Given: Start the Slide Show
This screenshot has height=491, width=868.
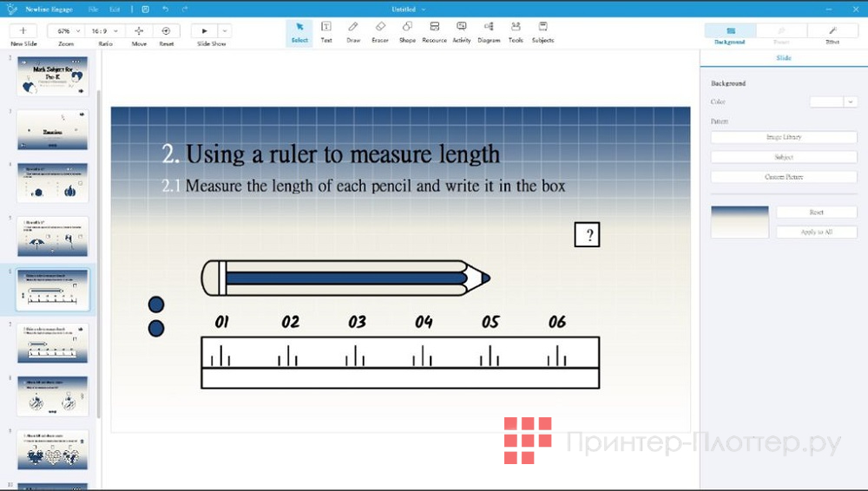Looking at the screenshot, I should coord(204,30).
